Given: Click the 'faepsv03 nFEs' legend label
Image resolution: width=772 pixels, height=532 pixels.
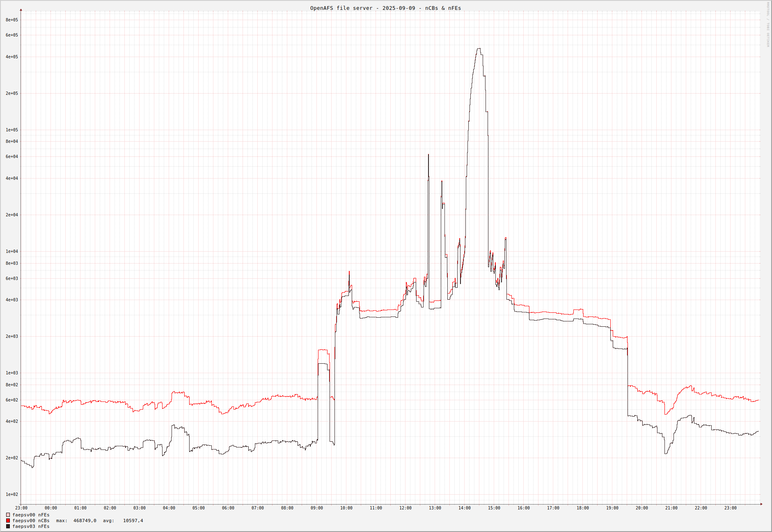Looking at the screenshot, I should 31,526.
